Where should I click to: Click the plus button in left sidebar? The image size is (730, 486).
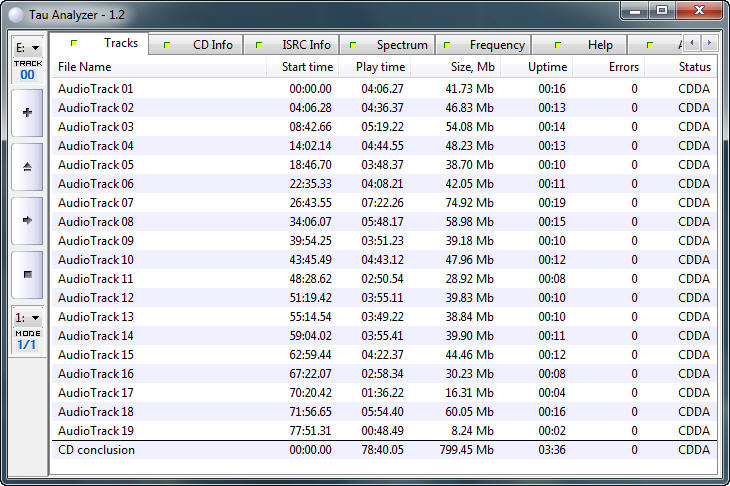(27, 113)
